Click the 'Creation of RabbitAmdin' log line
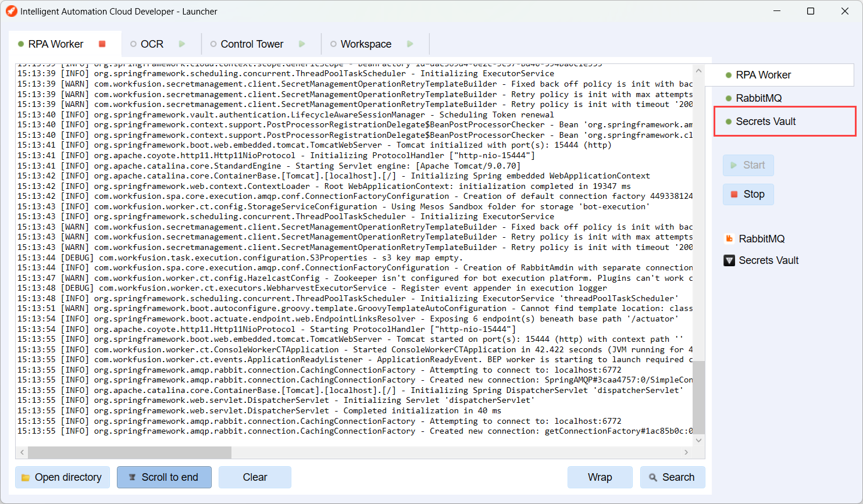 [355, 268]
